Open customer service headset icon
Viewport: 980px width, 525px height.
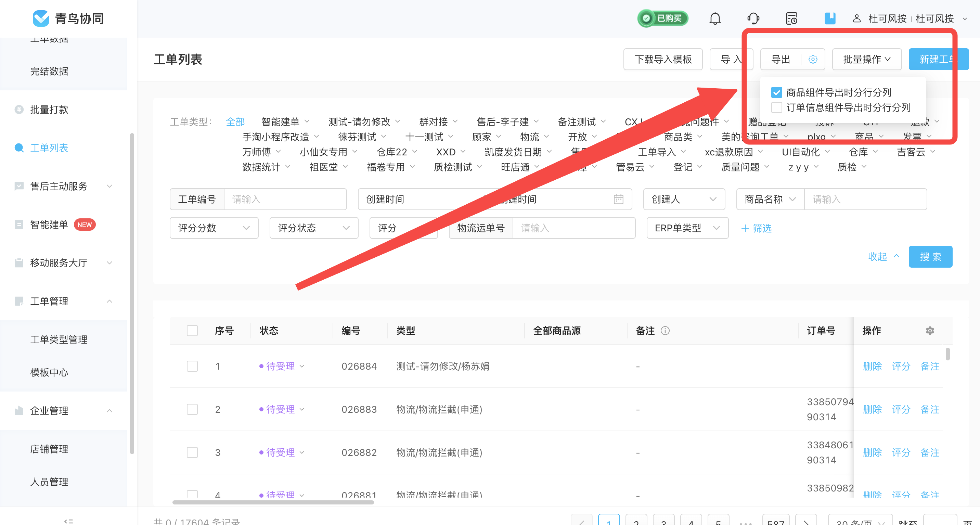coord(753,18)
